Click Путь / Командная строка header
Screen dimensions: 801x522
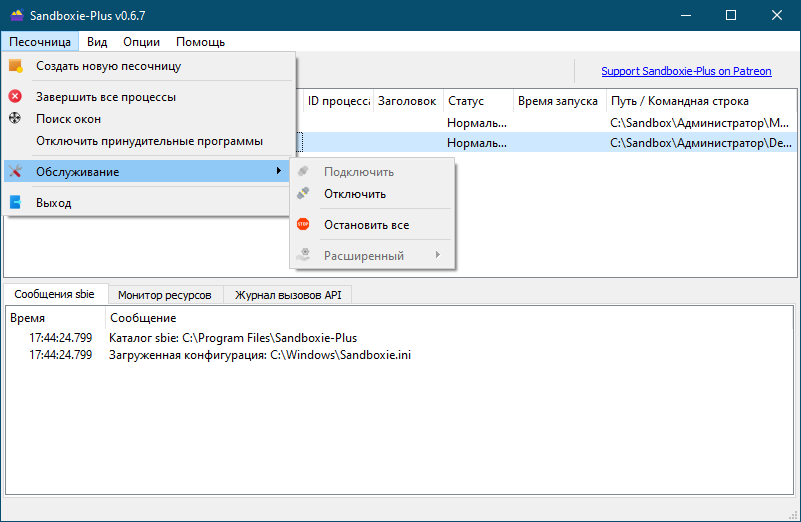[x=701, y=101]
